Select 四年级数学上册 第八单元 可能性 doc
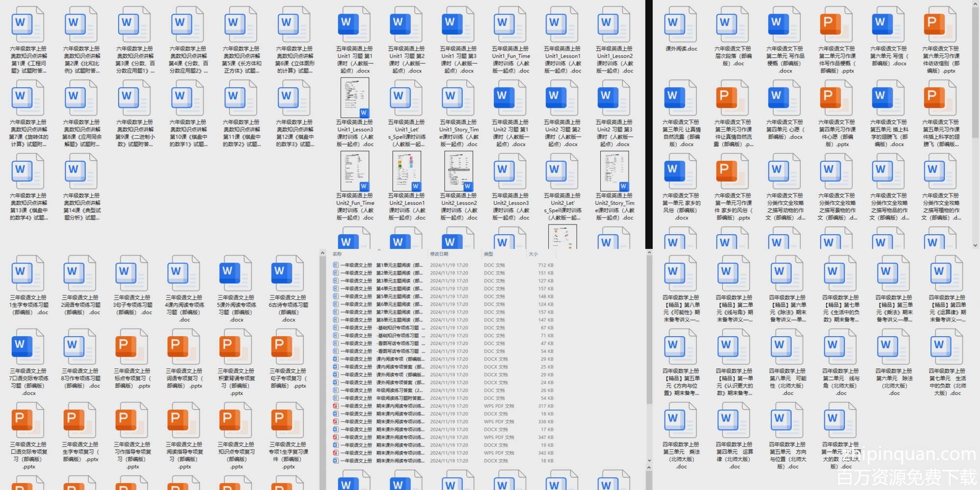The image size is (980, 490). click(787, 347)
